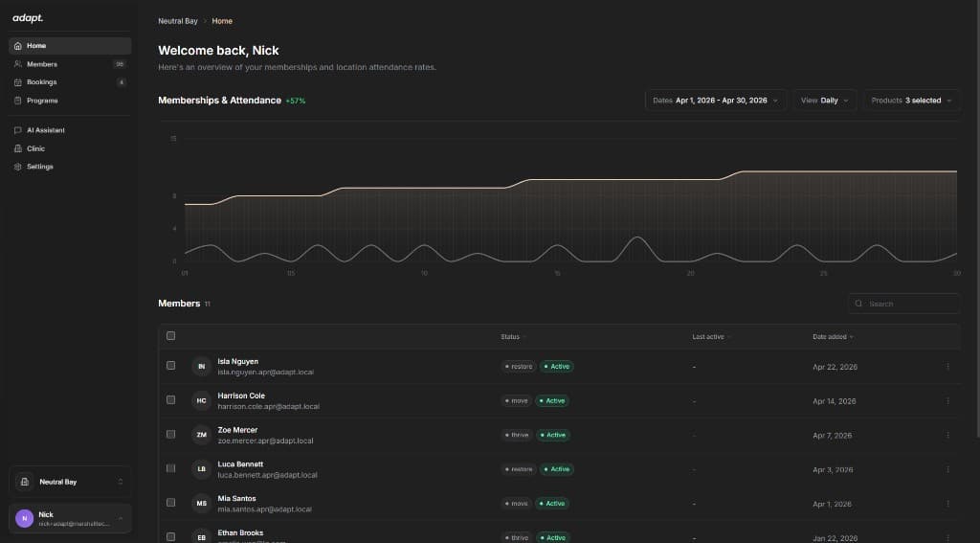Open row options menu for Isla Nguyen

click(947, 367)
